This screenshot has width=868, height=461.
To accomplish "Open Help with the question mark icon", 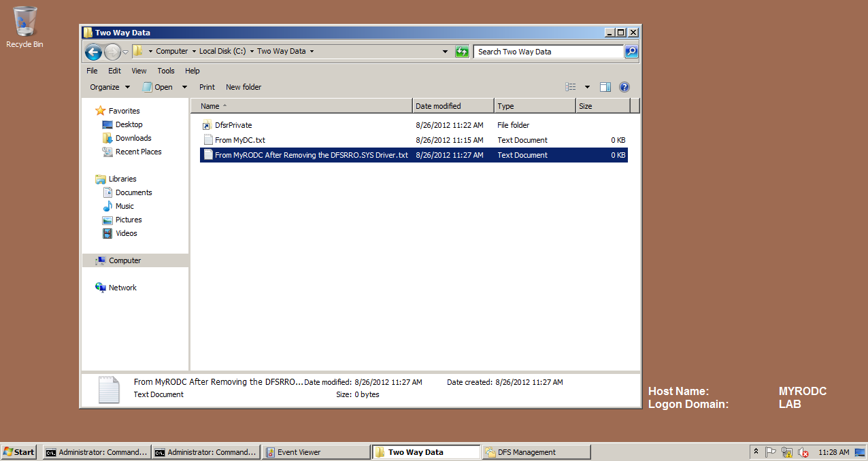I will pos(624,87).
